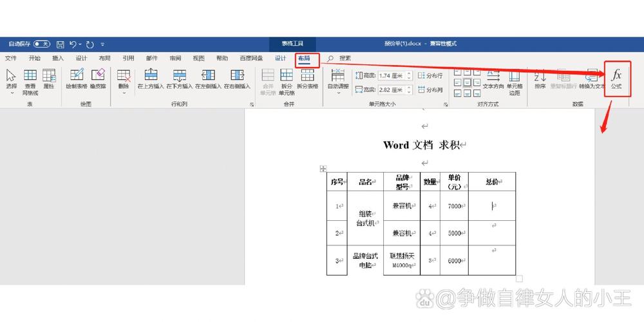Open the Mailings (邮件) tab
This screenshot has width=644, height=322.
[x=151, y=59]
